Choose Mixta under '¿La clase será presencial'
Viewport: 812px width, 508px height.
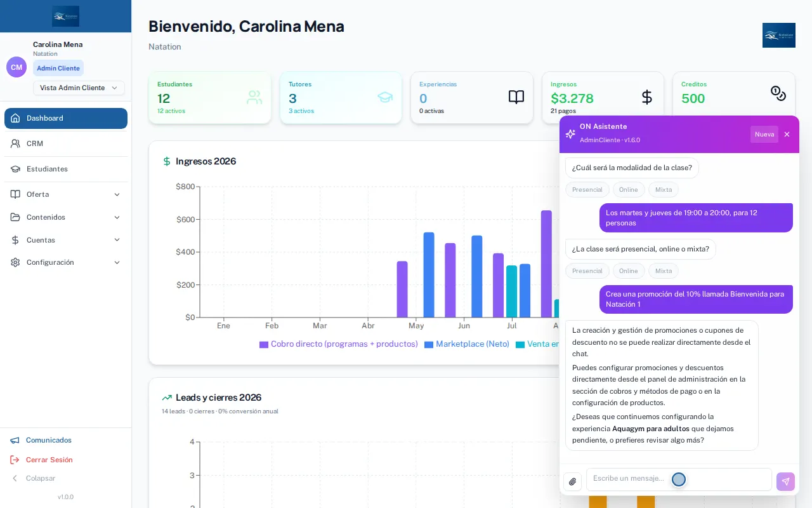[664, 271]
